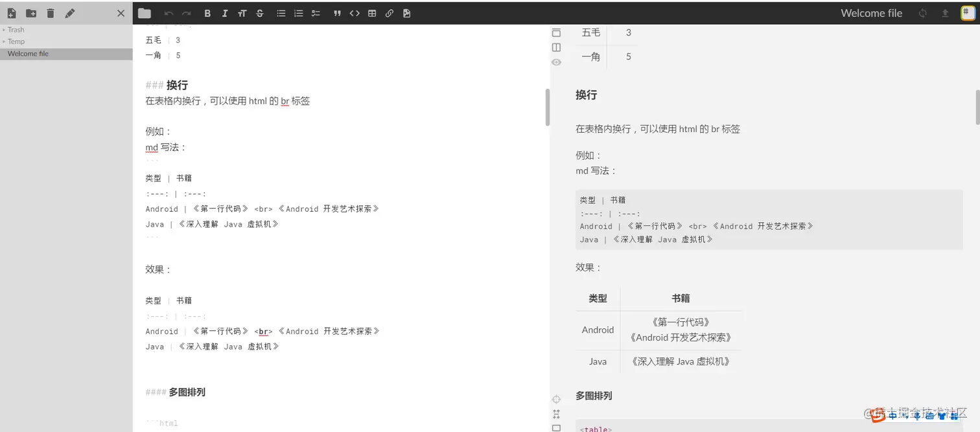The image size is (980, 432).
Task: Toggle focus mode icon
Action: pos(556,414)
